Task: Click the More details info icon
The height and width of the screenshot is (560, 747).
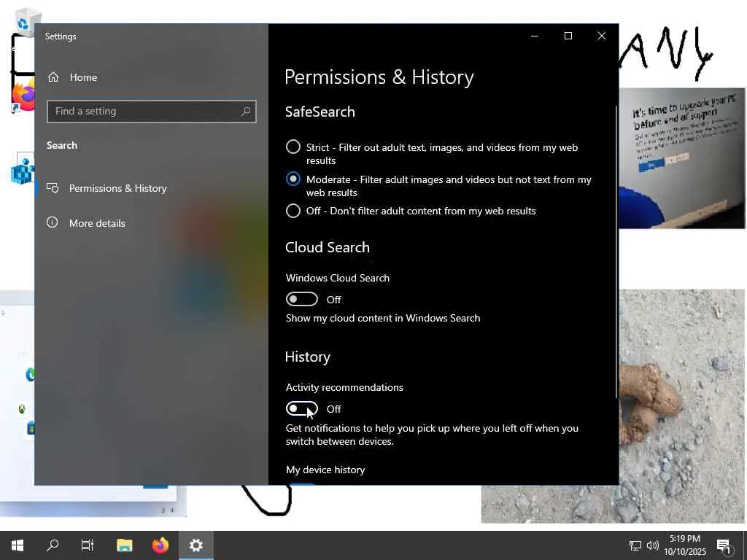Action: pos(52,222)
